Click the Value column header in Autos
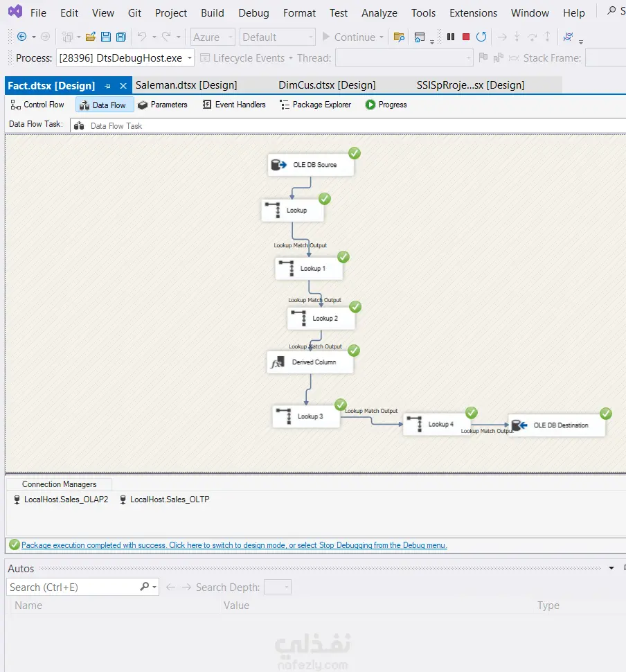The height and width of the screenshot is (672, 626). click(x=236, y=605)
